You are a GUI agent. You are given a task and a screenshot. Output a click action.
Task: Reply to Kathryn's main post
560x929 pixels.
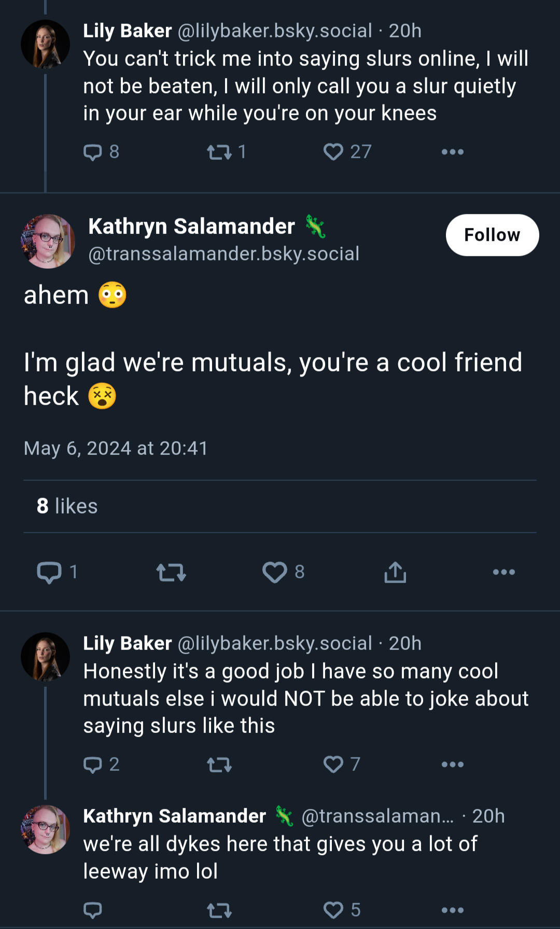(57, 572)
